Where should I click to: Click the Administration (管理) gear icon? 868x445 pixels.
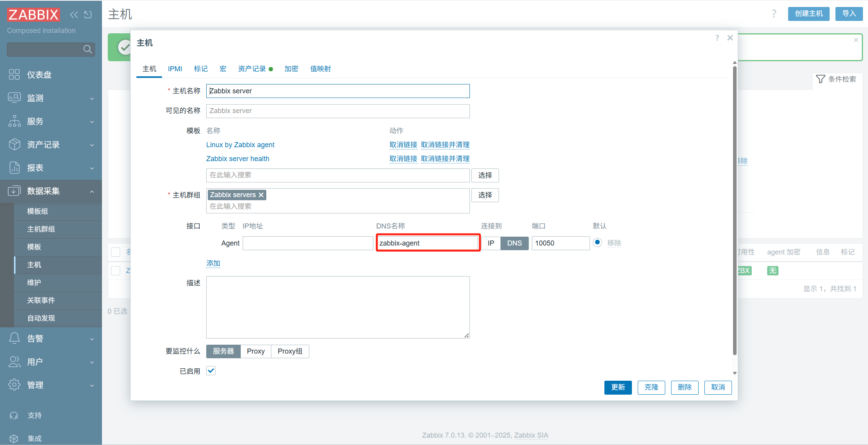14,385
